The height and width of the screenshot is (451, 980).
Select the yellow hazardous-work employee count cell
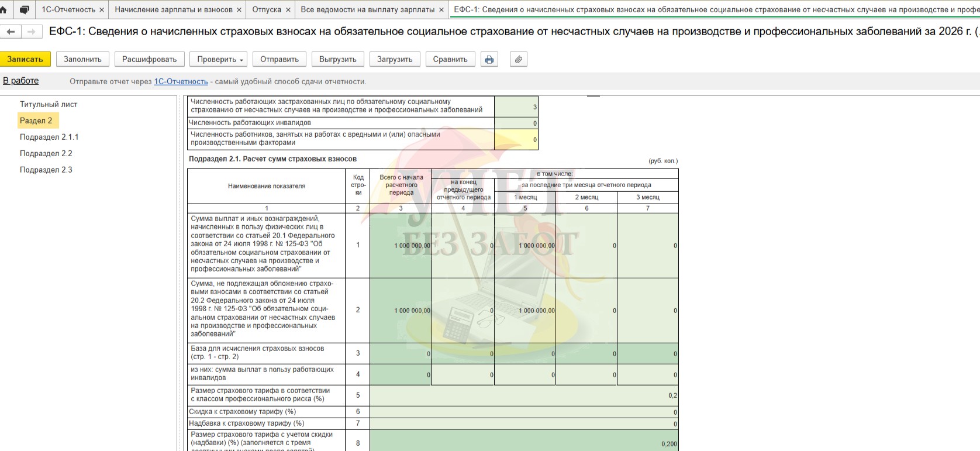(x=516, y=139)
